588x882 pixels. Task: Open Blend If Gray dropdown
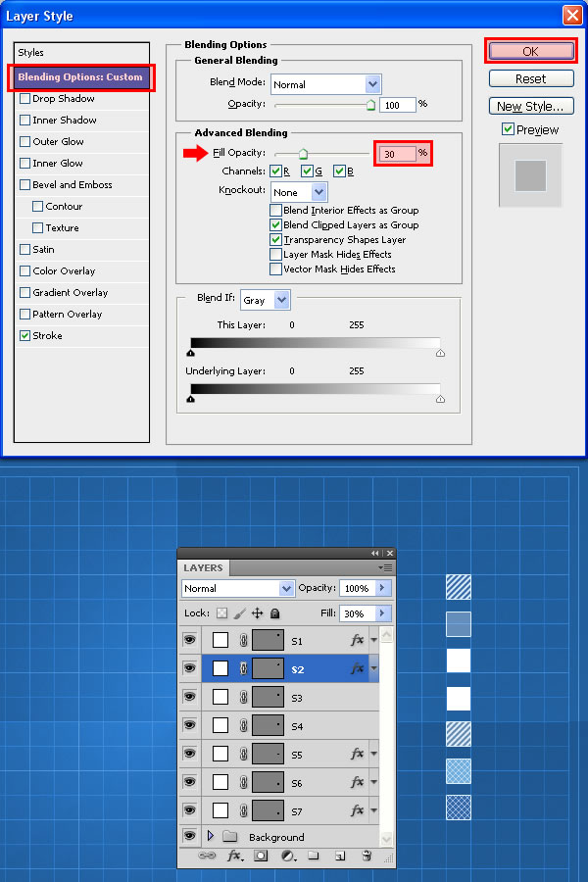tap(265, 300)
